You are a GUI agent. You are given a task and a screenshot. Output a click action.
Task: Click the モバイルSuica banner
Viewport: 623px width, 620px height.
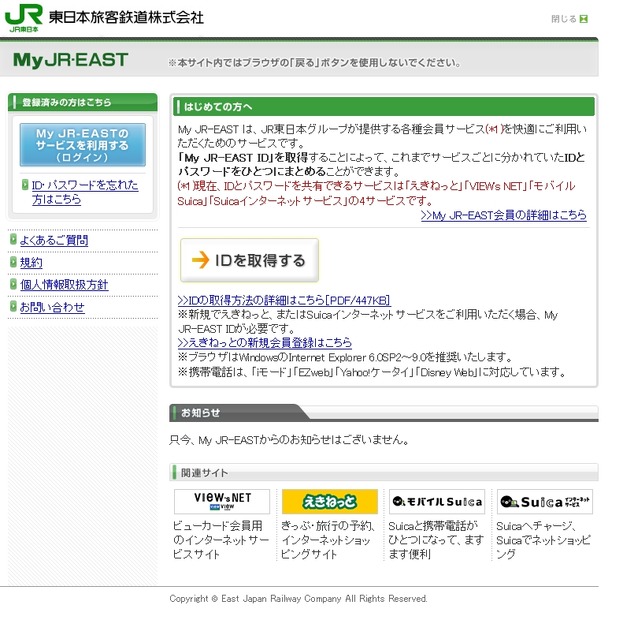pos(437,502)
